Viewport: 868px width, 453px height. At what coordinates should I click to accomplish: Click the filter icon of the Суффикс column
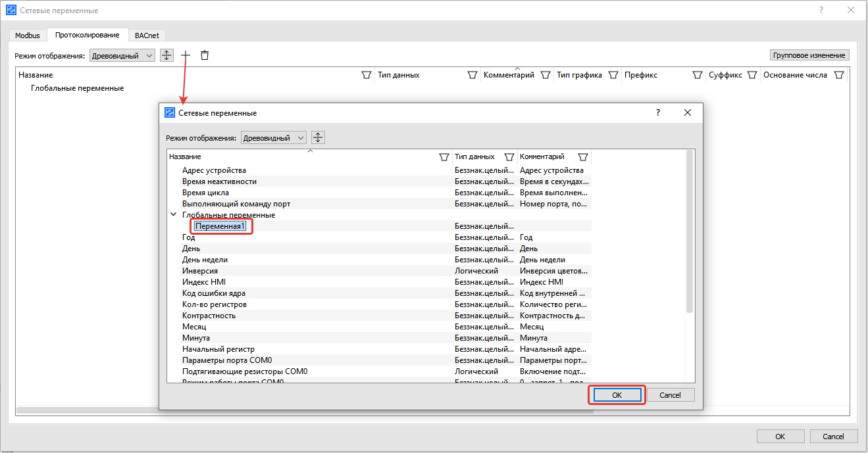point(752,75)
